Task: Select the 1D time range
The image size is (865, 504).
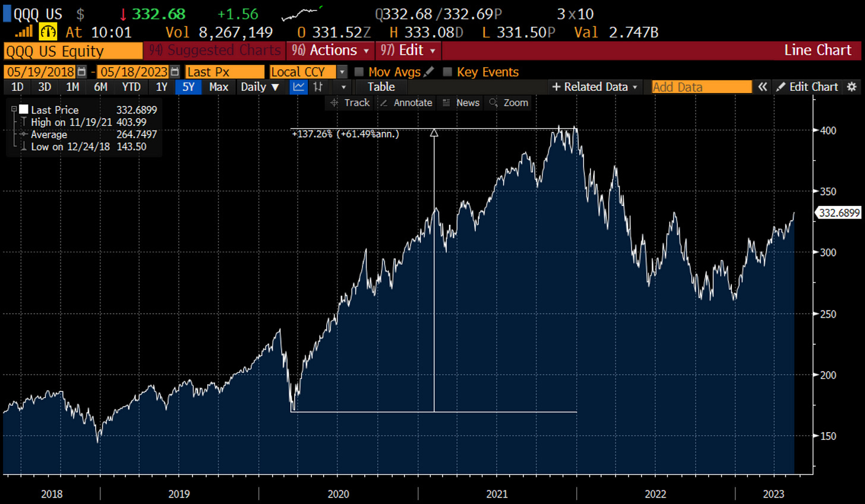Action: coord(17,87)
